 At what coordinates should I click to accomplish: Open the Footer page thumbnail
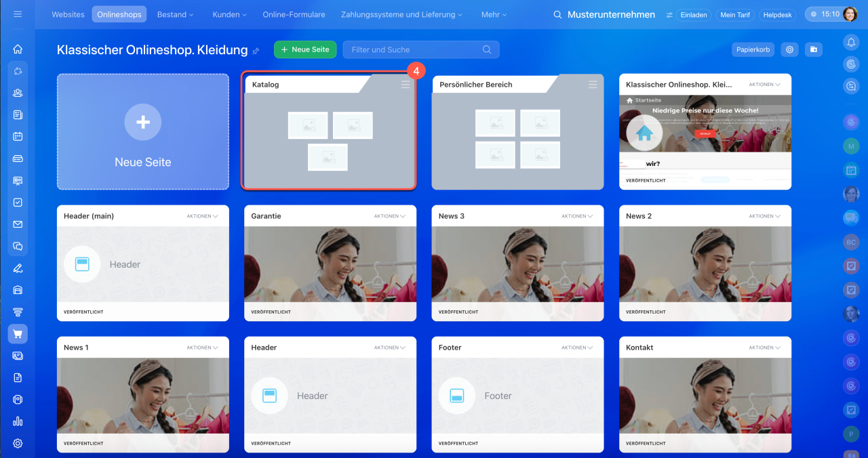click(517, 396)
